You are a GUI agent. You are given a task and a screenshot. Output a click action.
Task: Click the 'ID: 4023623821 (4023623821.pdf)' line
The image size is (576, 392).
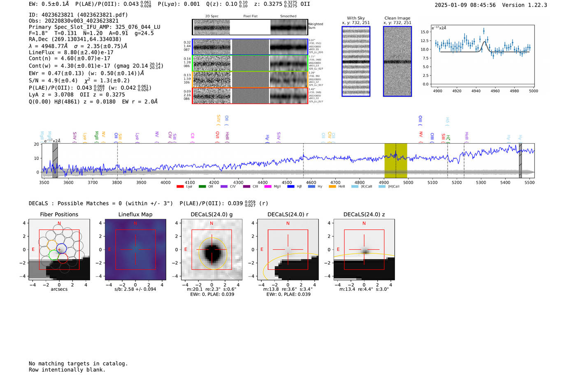(x=78, y=15)
